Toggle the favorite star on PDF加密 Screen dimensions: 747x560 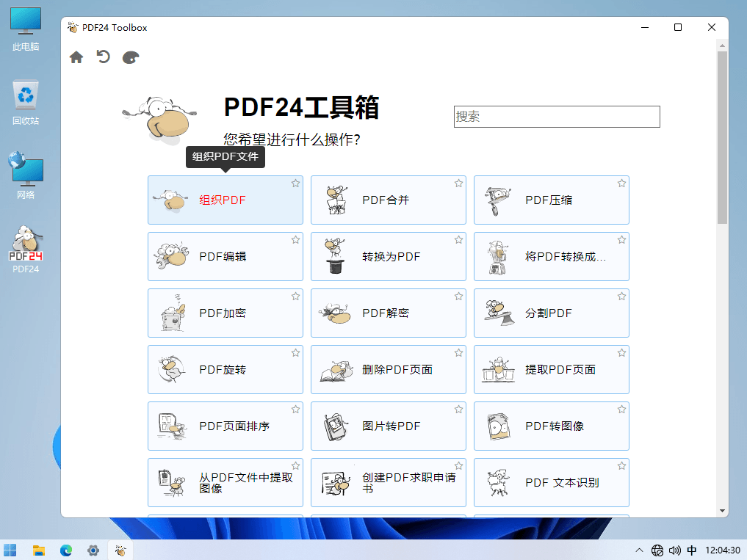point(295,296)
